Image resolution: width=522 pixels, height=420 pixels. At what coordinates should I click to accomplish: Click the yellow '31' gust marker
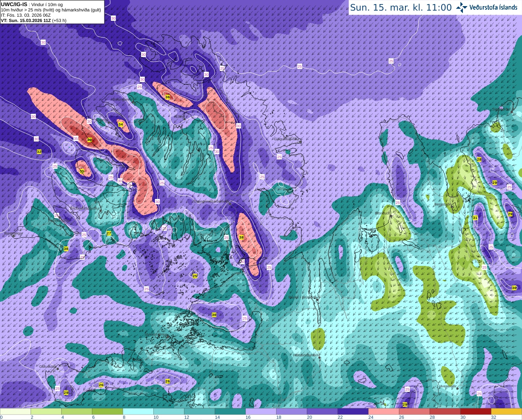[475, 218]
